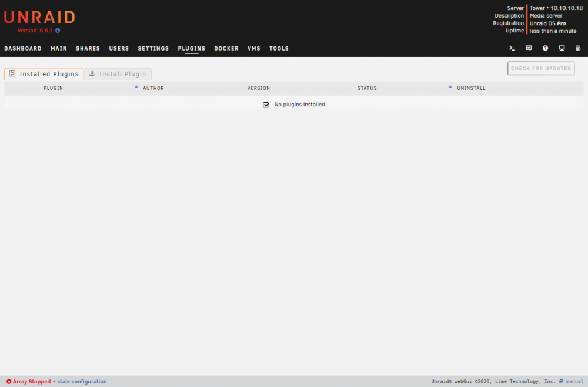Click the Plugin column header
This screenshot has width=588, height=387.
pyautogui.click(x=54, y=88)
